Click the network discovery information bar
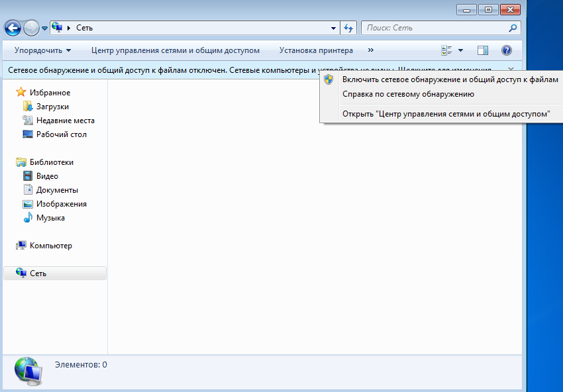This screenshot has width=563, height=392. click(x=162, y=70)
